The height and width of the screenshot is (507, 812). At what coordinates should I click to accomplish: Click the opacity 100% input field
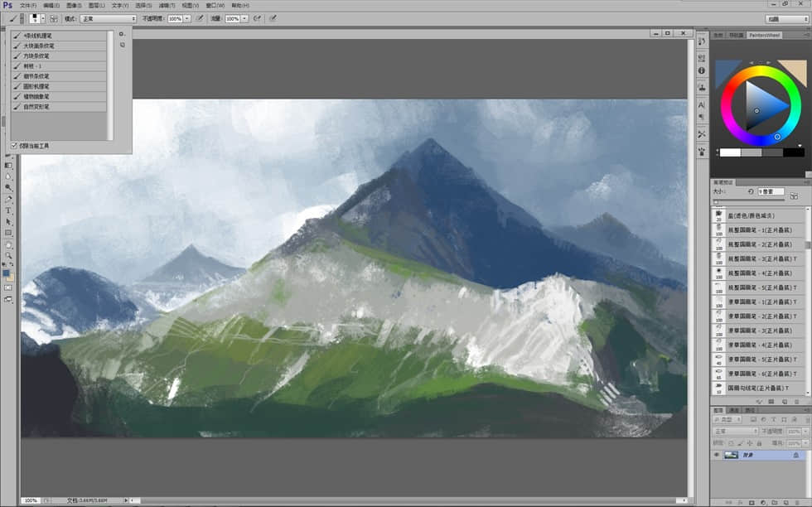click(x=175, y=19)
